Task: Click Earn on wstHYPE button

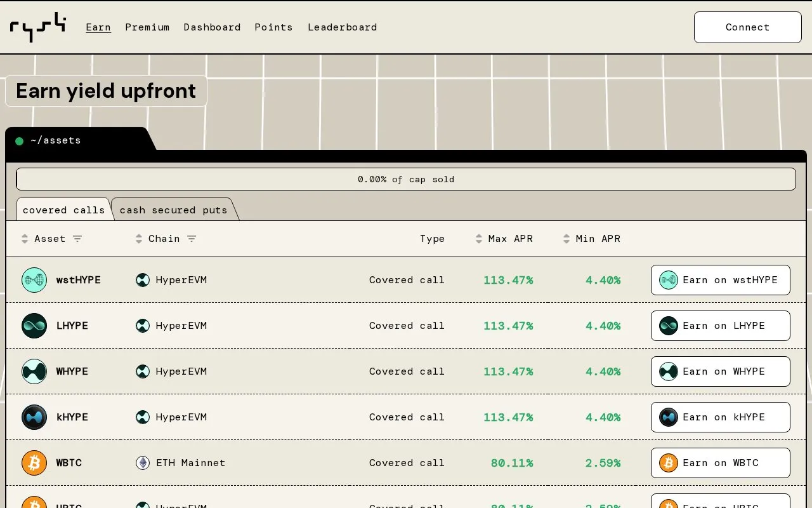Action: (721, 280)
